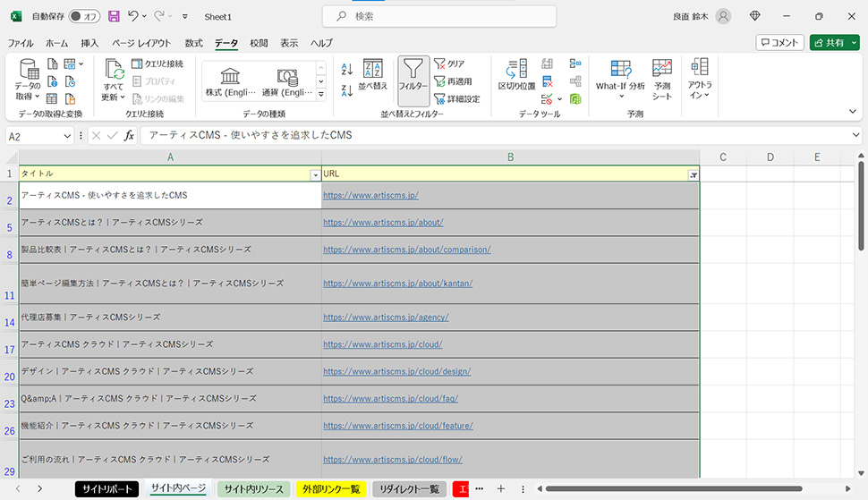The width and height of the screenshot is (868, 500).
Task: Click the Manage Data Model icon
Action: (575, 99)
